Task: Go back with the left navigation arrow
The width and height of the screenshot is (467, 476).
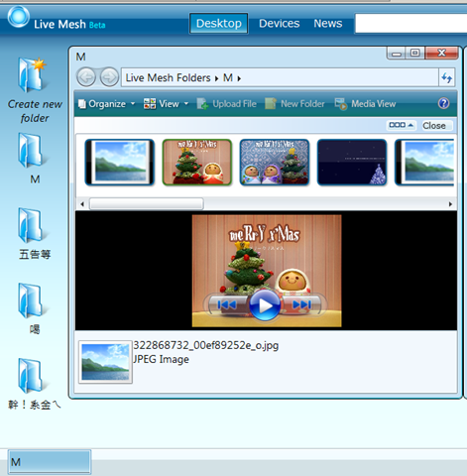Action: coord(86,77)
